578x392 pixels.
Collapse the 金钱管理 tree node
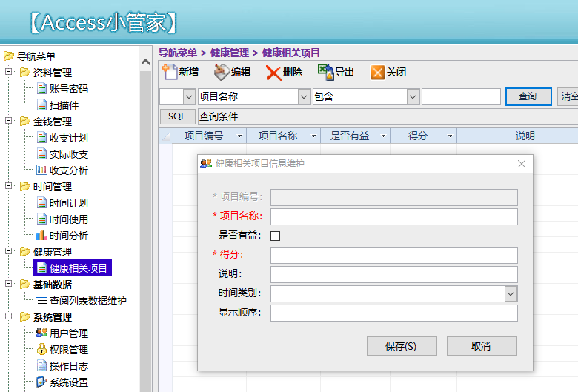8,121
